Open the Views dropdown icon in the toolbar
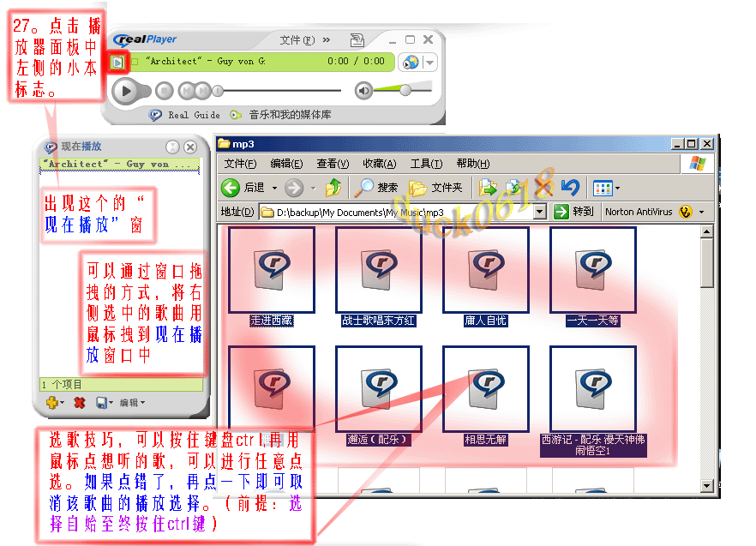This screenshot has width=756, height=546. (606, 188)
